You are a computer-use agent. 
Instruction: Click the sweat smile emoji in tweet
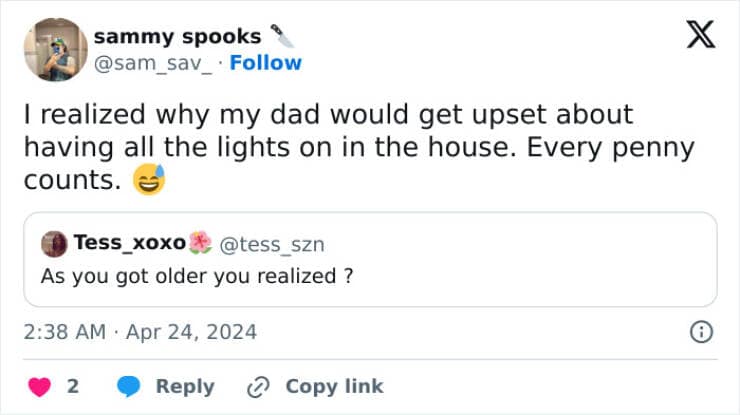147,180
